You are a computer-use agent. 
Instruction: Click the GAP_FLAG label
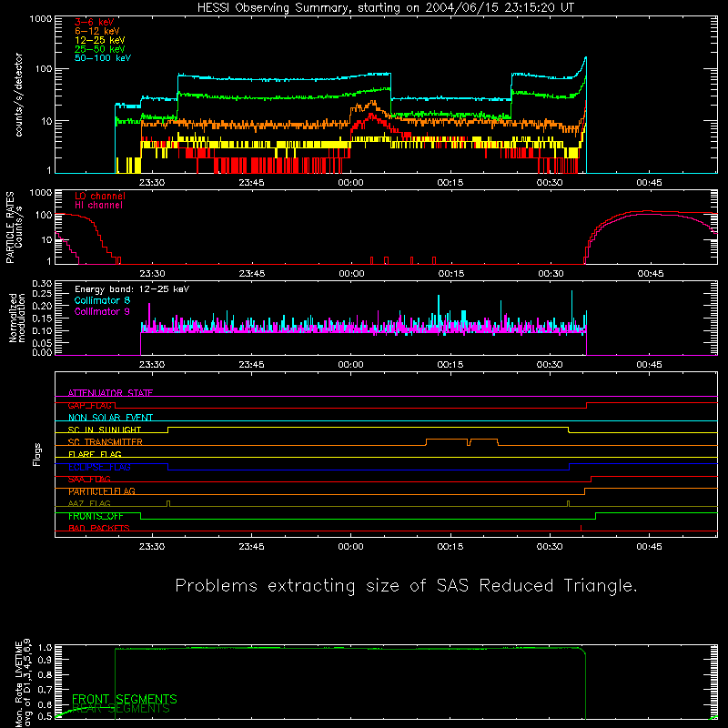[x=89, y=405]
